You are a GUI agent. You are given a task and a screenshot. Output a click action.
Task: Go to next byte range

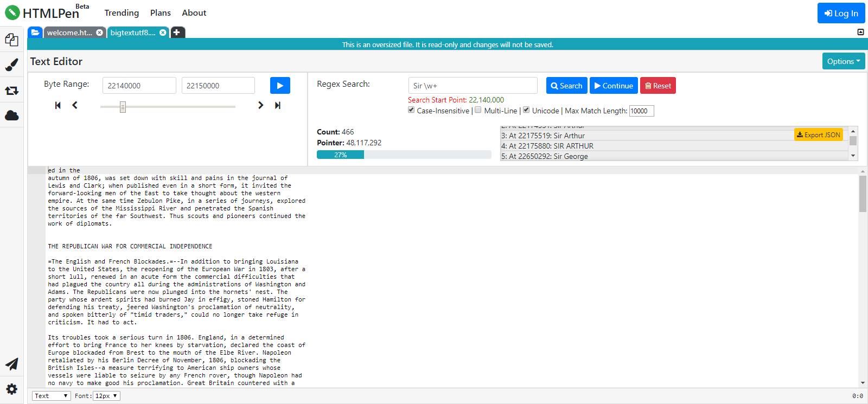(x=261, y=105)
